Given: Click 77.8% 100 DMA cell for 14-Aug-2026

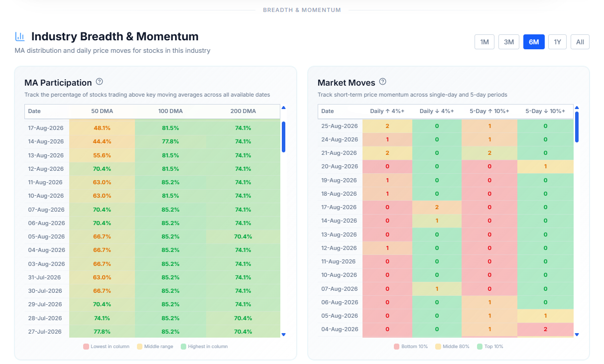Looking at the screenshot, I should click(170, 141).
